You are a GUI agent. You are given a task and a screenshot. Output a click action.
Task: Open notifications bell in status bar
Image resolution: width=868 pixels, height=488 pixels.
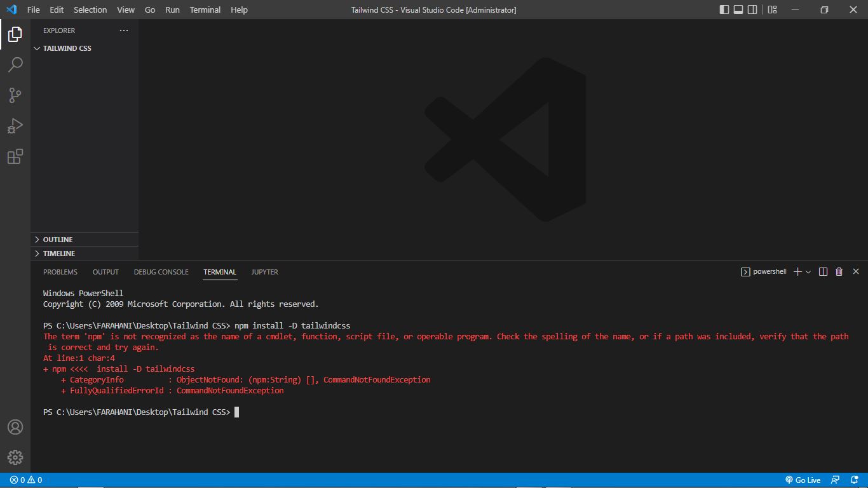pos(855,480)
